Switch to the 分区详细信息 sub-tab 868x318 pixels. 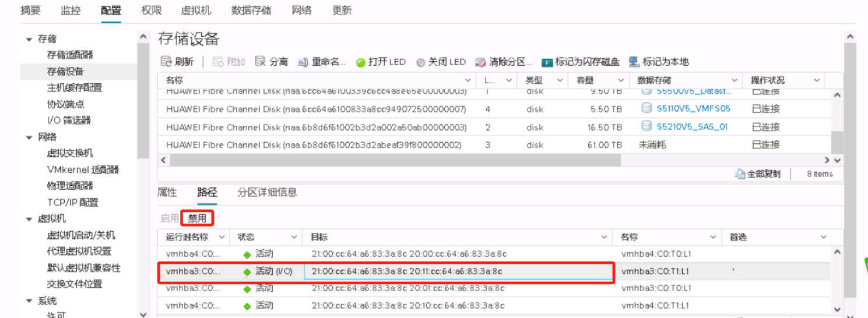[x=267, y=192]
